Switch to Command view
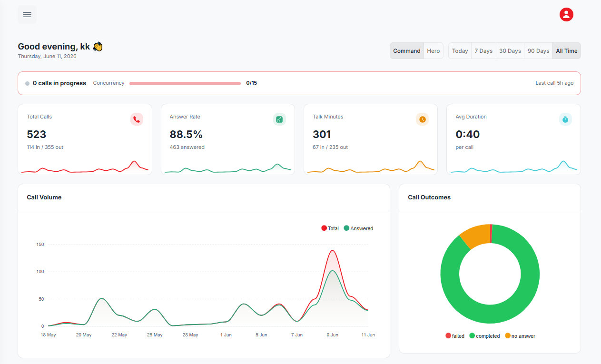This screenshot has width=601, height=364. click(407, 51)
